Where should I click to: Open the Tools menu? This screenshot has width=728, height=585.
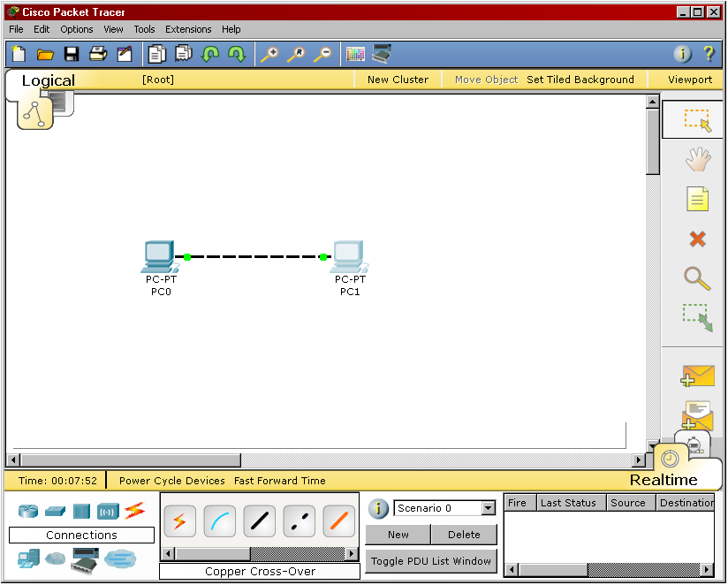[x=144, y=29]
